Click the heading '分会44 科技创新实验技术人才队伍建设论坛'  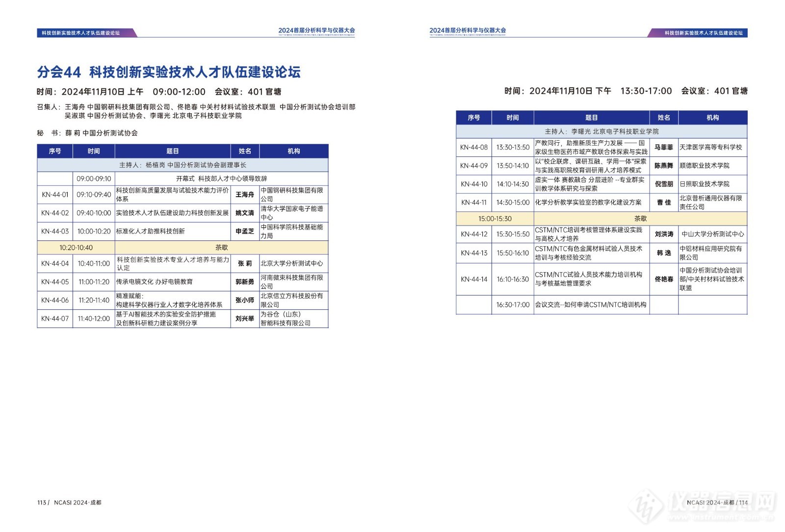(169, 72)
